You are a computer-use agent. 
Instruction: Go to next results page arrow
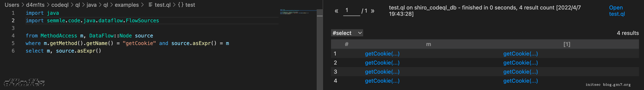372,11
